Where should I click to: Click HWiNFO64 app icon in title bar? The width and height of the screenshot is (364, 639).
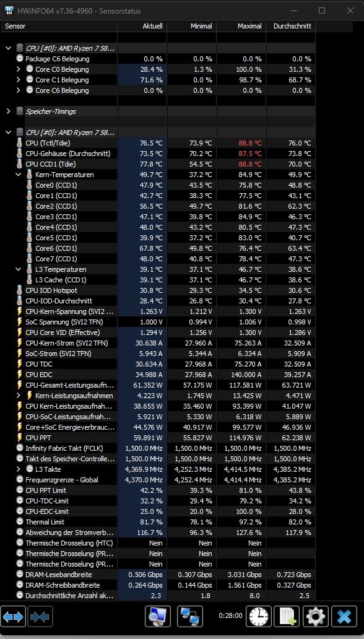click(x=9, y=11)
